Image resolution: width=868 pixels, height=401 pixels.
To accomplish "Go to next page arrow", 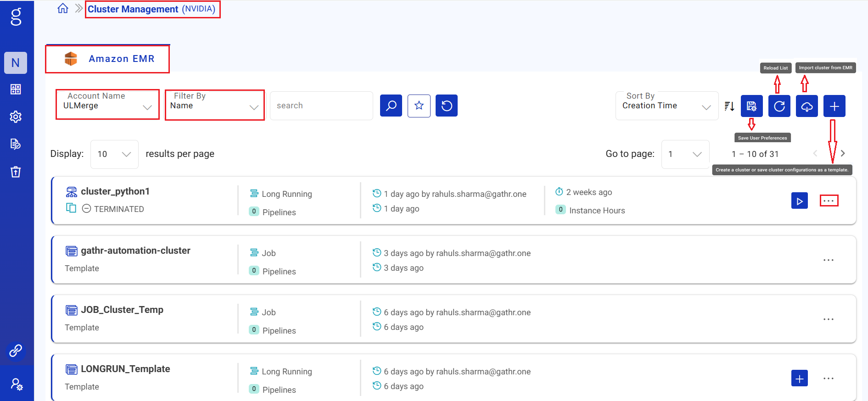I will pyautogui.click(x=843, y=153).
